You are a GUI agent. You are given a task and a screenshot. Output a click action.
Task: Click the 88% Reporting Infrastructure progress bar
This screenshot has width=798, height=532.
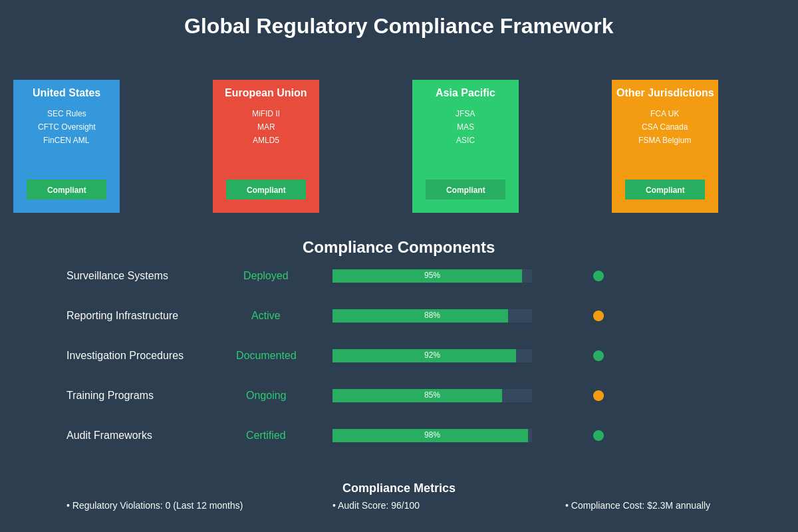tap(432, 316)
